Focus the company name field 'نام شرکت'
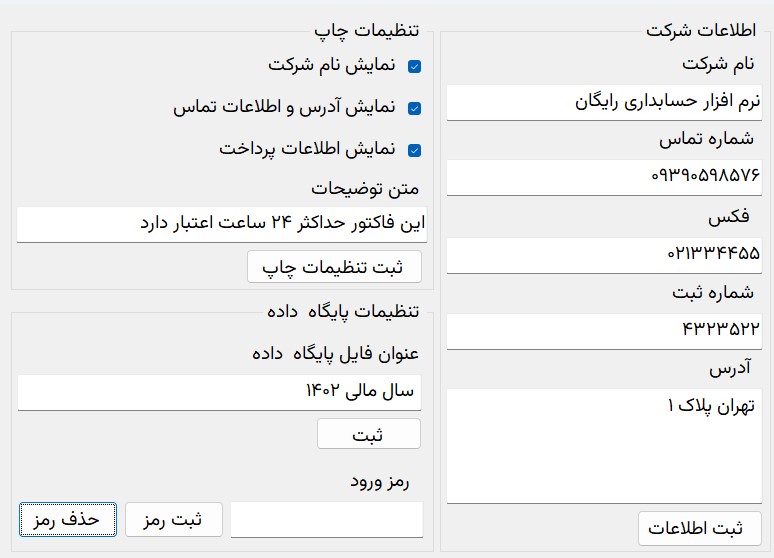 coord(603,102)
